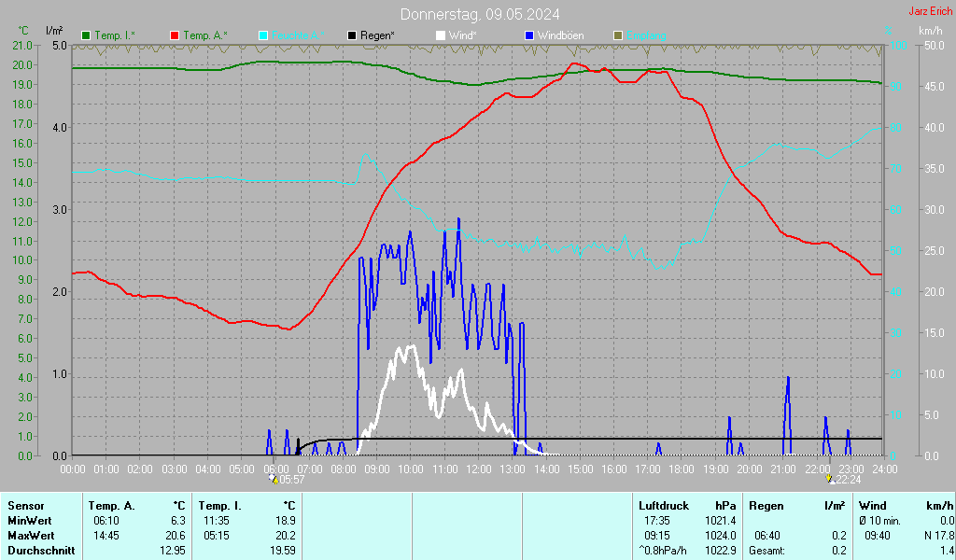Screen dimensions: 956x560
Task: Click the Temp. I. average '19.59'
Action: coord(282,551)
